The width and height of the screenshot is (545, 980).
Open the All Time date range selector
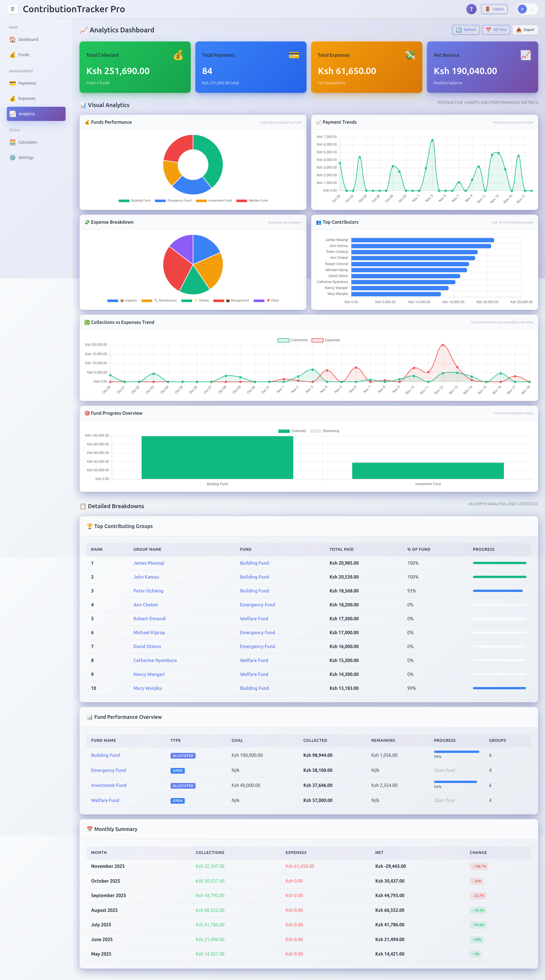click(x=496, y=30)
